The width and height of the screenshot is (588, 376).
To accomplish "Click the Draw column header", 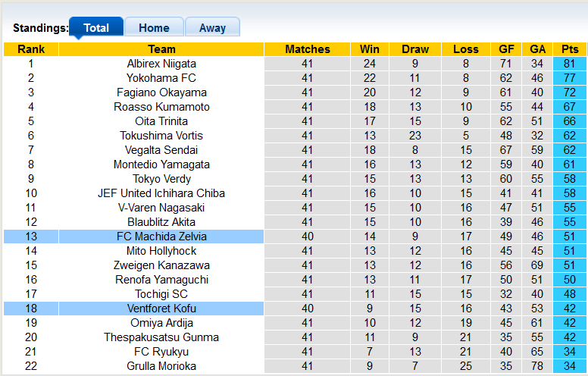I will [x=415, y=49].
